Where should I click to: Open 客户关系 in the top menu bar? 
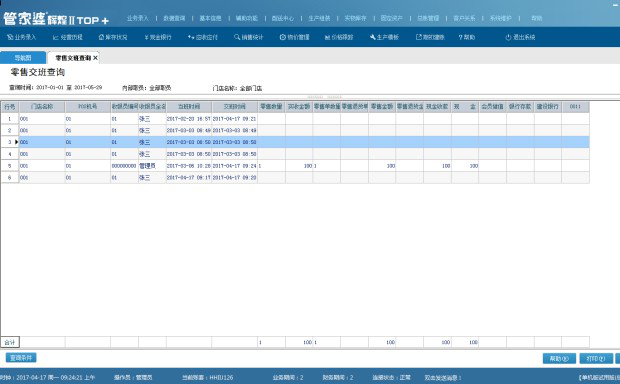[464, 18]
